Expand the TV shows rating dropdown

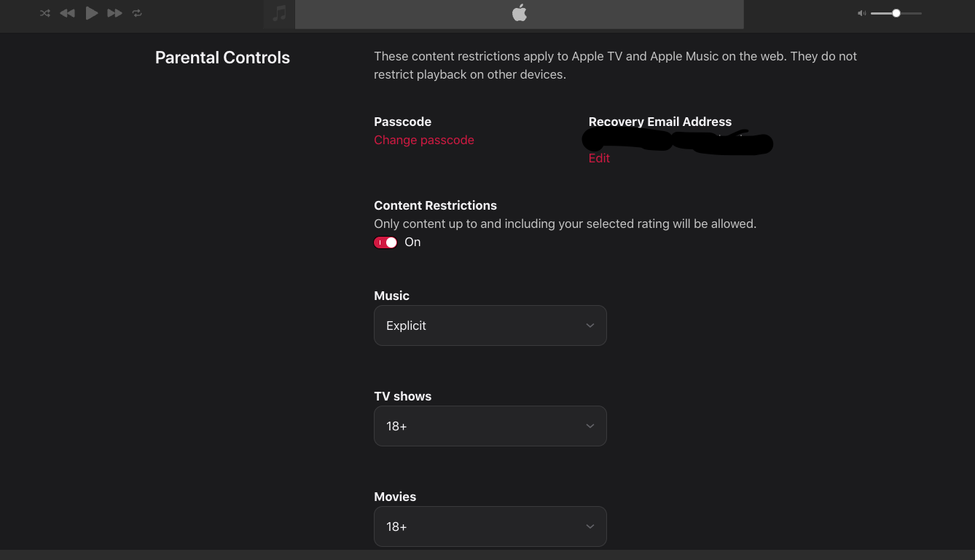pyautogui.click(x=490, y=426)
